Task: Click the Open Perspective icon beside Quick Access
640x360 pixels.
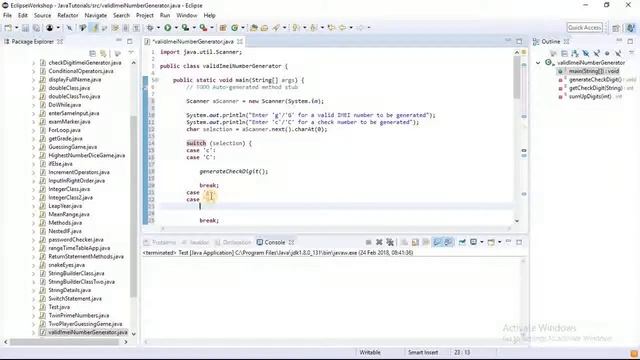Action: 616,28
